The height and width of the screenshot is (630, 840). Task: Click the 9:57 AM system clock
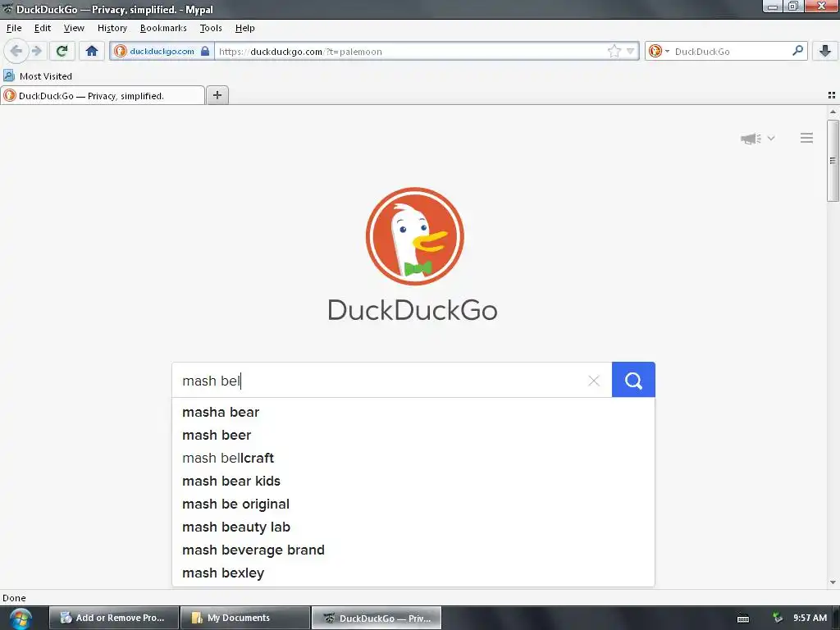810,618
